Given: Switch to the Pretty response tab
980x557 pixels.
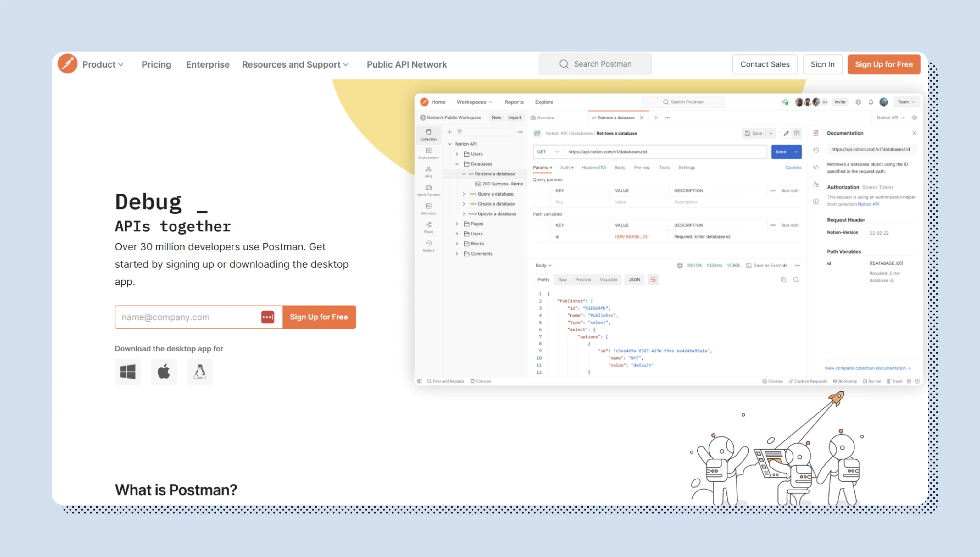Looking at the screenshot, I should click(x=543, y=280).
